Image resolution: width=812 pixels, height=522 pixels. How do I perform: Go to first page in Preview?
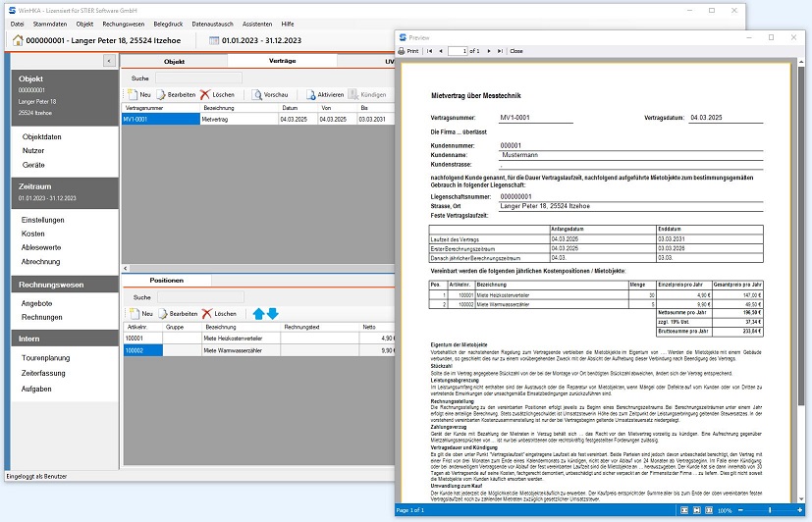pyautogui.click(x=429, y=50)
